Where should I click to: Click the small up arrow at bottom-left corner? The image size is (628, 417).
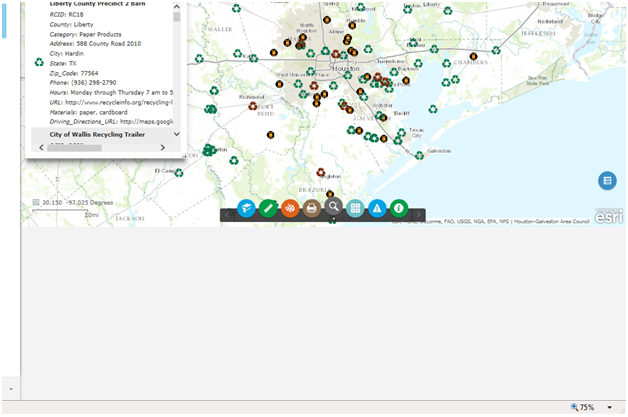click(x=11, y=389)
